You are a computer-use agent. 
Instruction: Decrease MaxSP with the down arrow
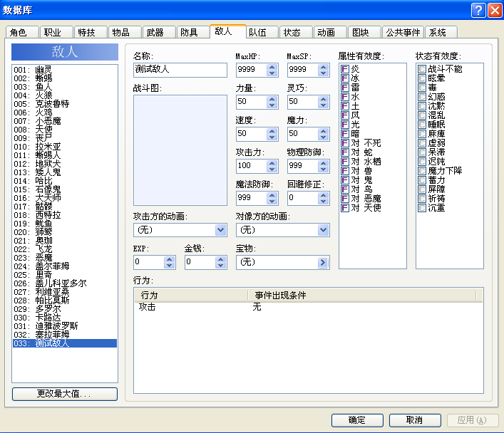pos(324,73)
